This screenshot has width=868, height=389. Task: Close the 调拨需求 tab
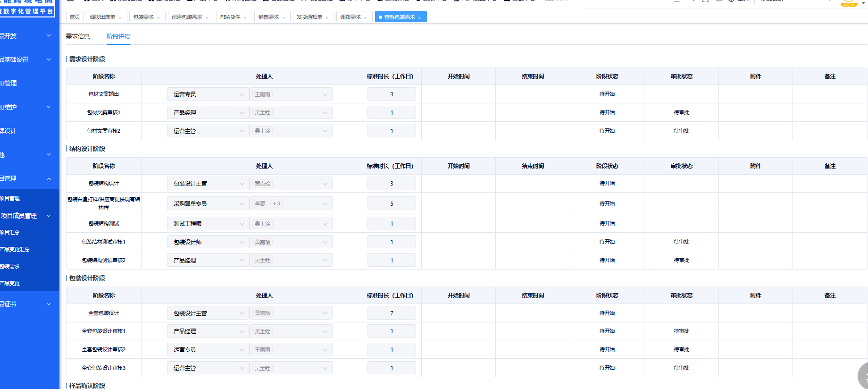[365, 17]
